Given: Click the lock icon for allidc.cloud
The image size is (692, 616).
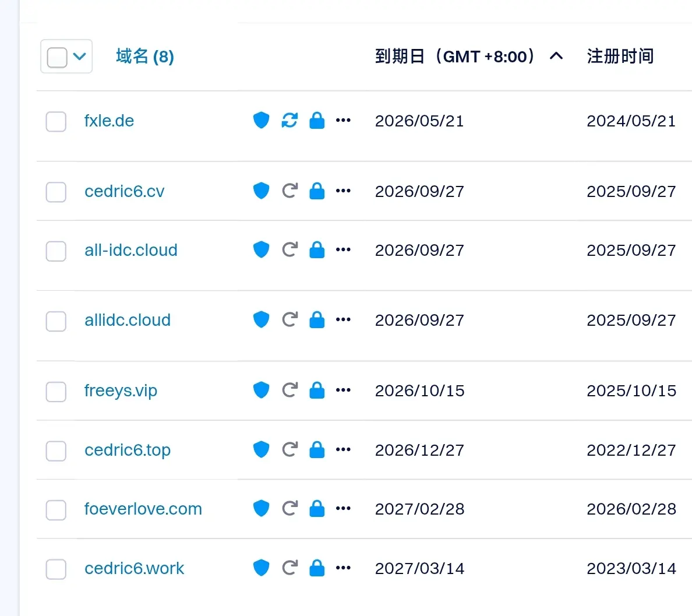Looking at the screenshot, I should 317,319.
